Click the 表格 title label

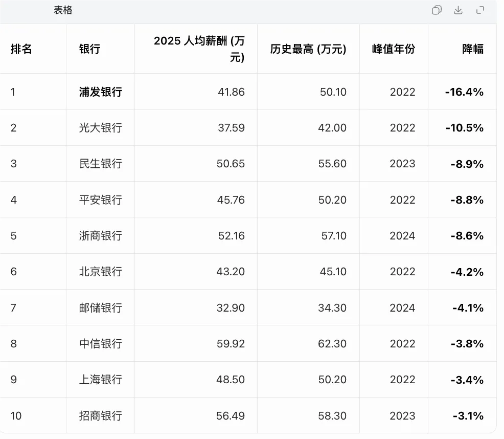click(x=63, y=10)
